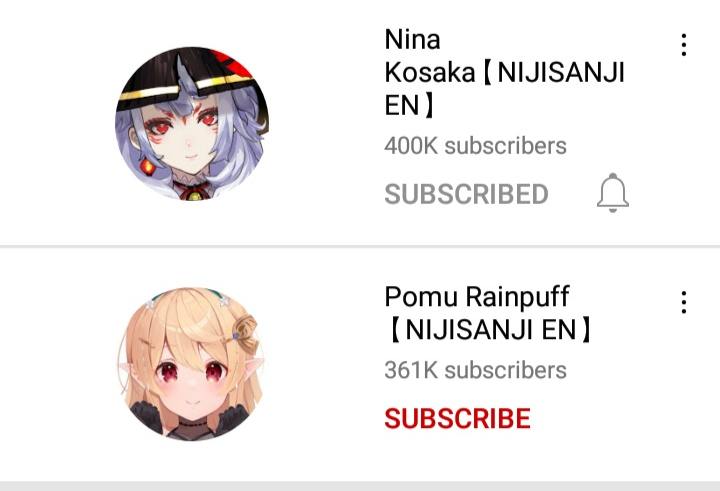
Task: Subscribe to Pomu Rainpuff with red SUBSCRIBE
Action: [457, 418]
